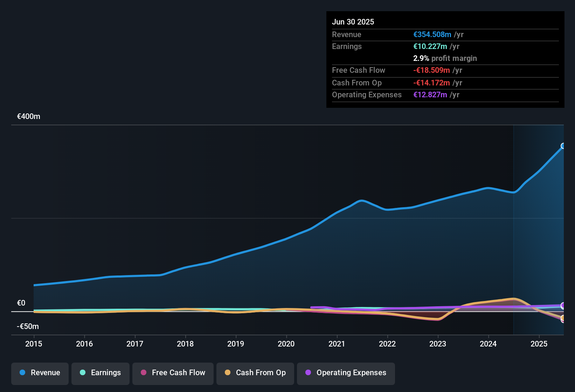Click the -€18.509m Free Cash Flow value
This screenshot has width=575, height=392.
click(432, 70)
